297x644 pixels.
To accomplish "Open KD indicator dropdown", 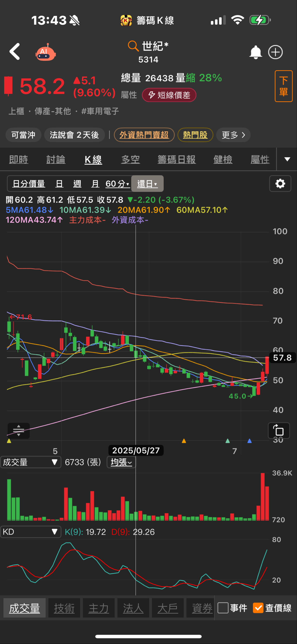I will coord(31,532).
